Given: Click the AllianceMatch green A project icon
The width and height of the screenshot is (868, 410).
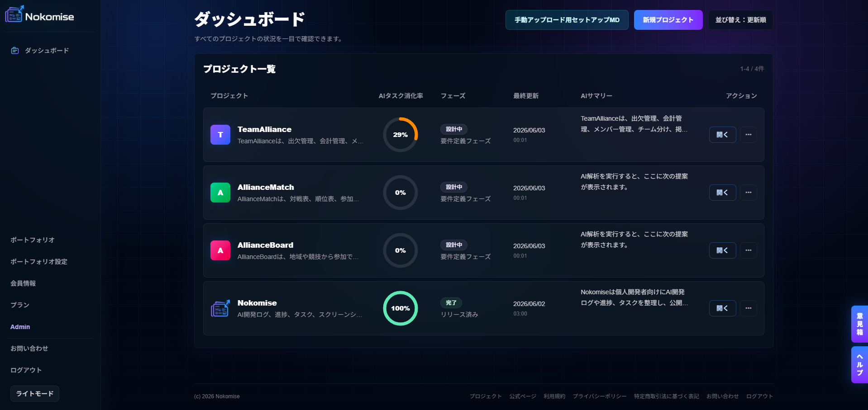Looking at the screenshot, I should 220,193.
